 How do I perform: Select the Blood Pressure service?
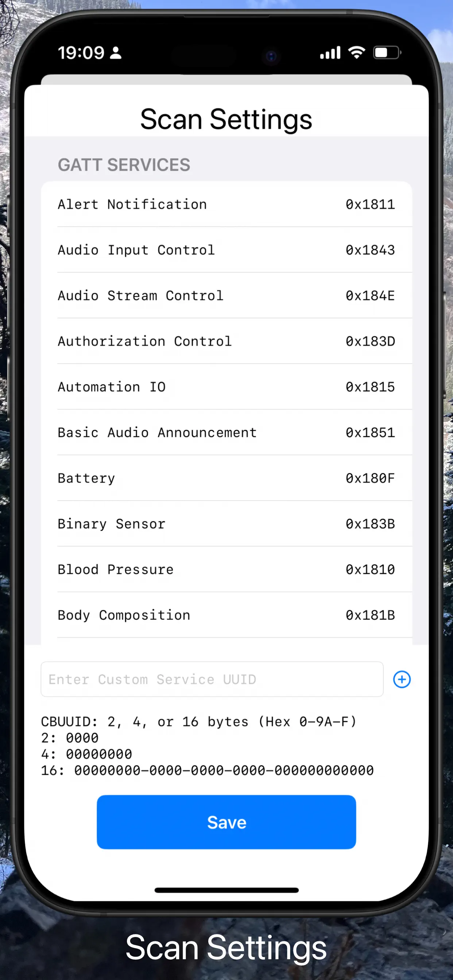click(226, 569)
